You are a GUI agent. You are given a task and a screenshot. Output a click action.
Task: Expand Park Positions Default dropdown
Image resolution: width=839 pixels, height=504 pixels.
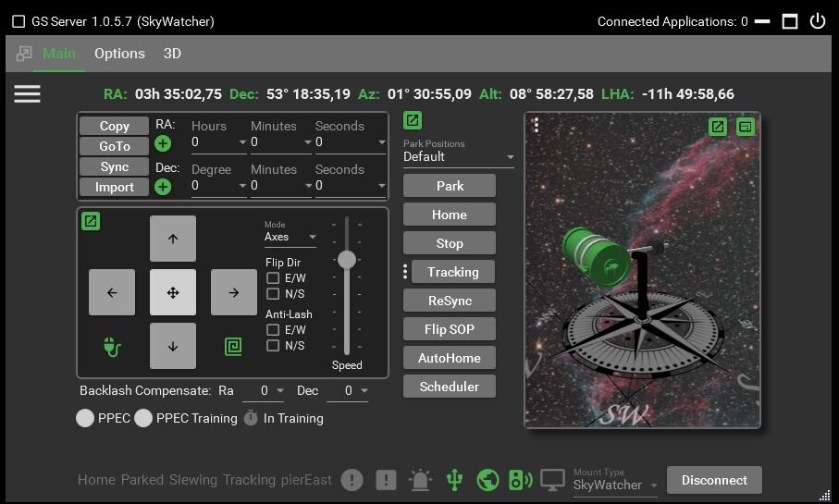click(x=459, y=157)
